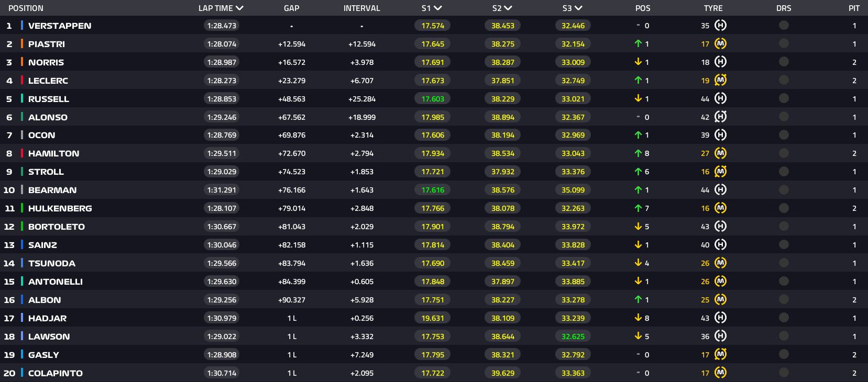Click the DRS indicator in Russell's row
Screen dimensions: 868x382
point(784,99)
